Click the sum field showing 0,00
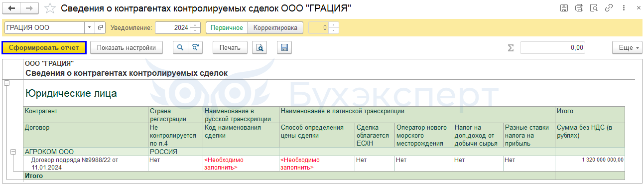 click(x=552, y=47)
